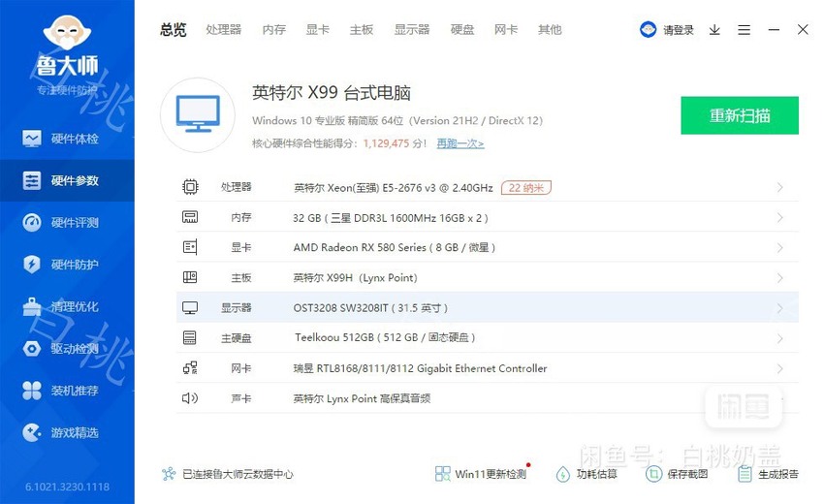This screenshot has width=824, height=504.
Task: Click 请登录 to log in
Action: [x=679, y=30]
